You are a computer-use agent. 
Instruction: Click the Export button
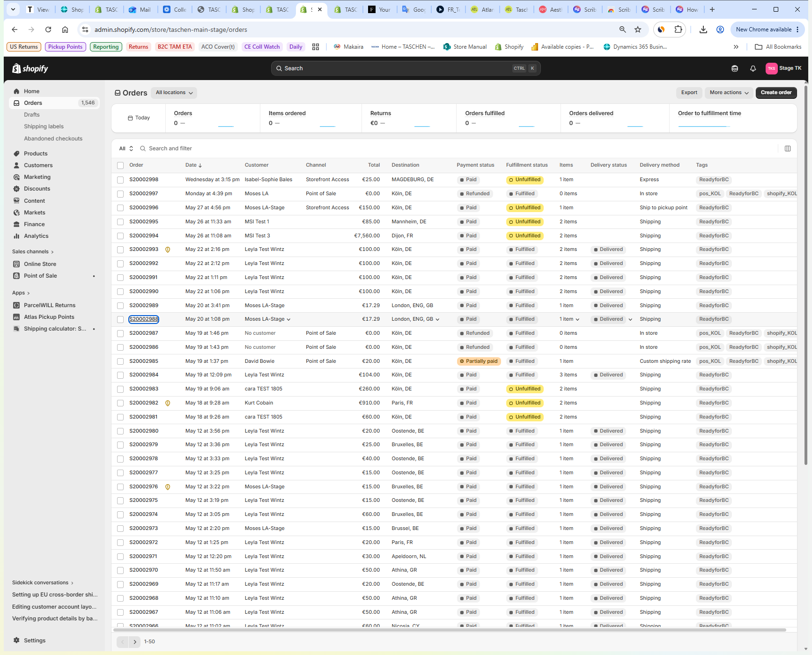[689, 93]
